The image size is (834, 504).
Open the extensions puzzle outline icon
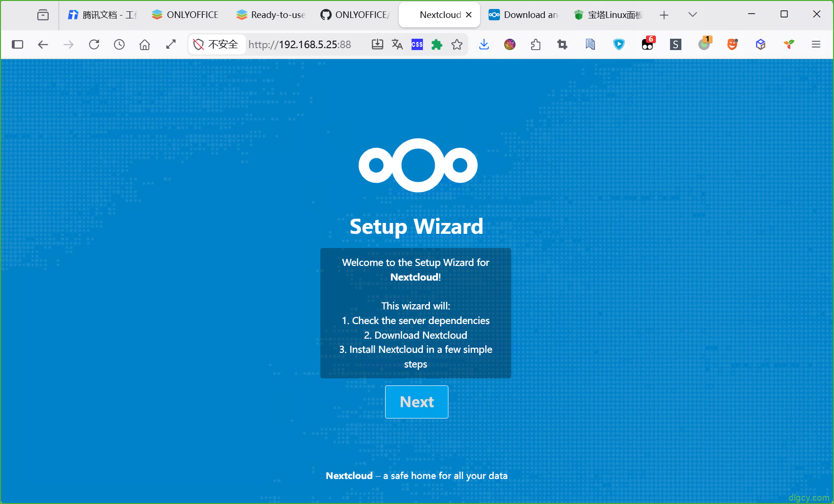pos(536,44)
